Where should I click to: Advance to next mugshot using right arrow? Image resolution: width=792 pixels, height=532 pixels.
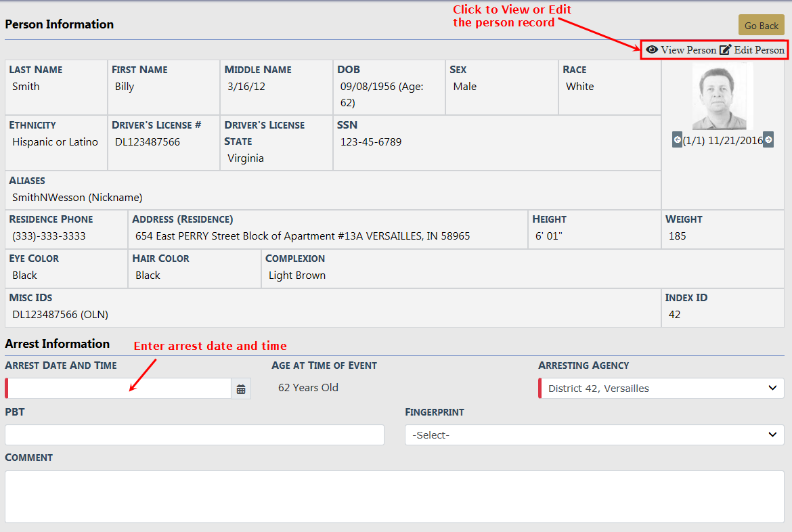(768, 140)
